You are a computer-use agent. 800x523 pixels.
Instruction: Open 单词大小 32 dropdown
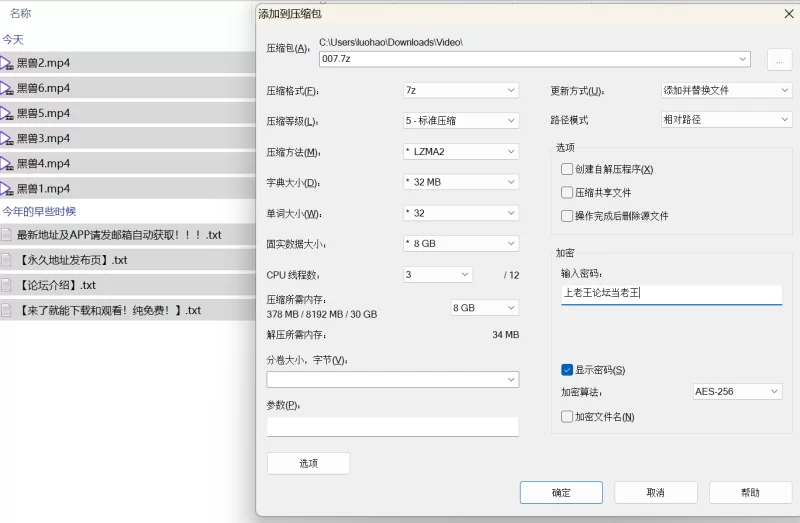(461, 213)
